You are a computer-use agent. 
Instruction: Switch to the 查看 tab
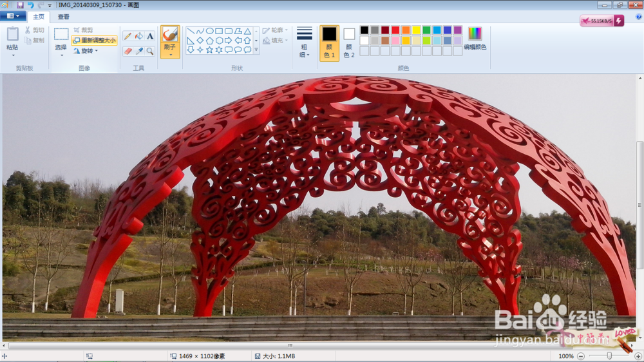coord(63,17)
